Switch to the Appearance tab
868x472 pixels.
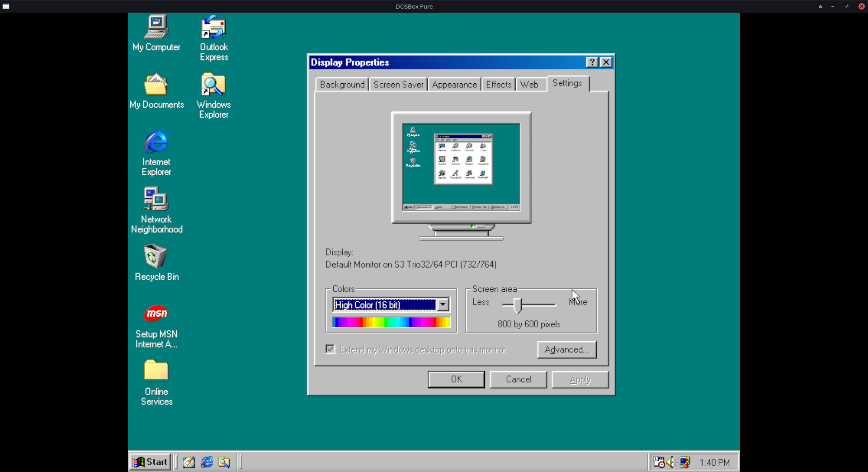[454, 85]
